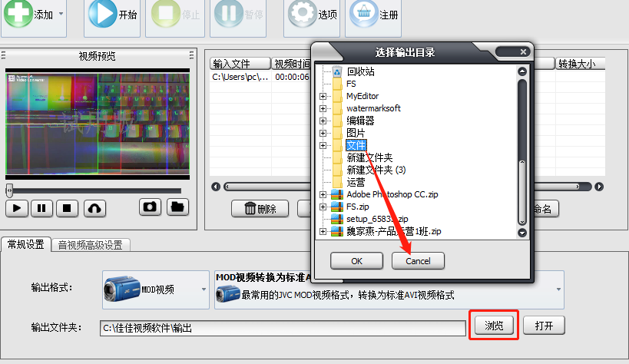Click the left arrow of file list scrollbar

216,187
